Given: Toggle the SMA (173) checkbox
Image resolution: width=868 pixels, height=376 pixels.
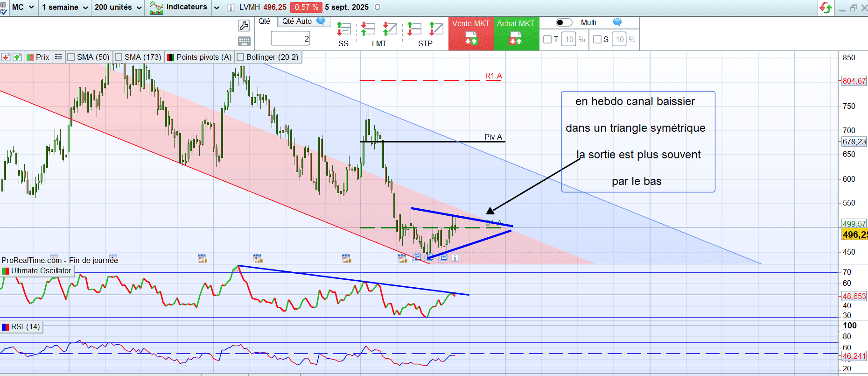Looking at the screenshot, I should 119,57.
